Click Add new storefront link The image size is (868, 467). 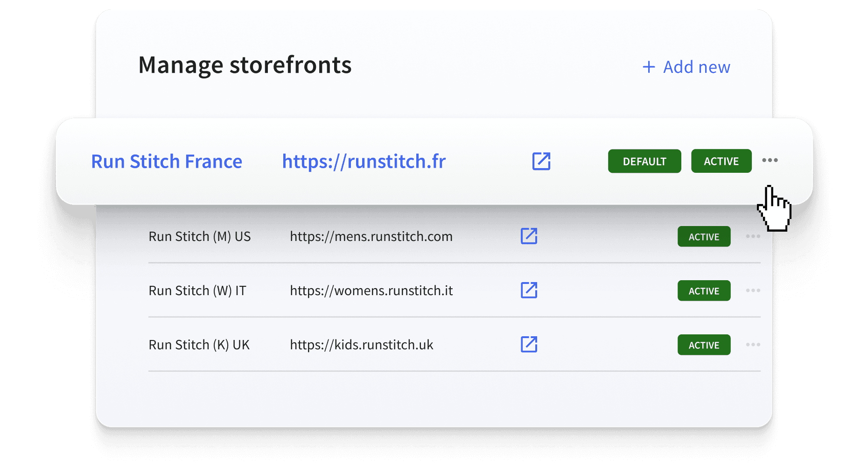[x=696, y=67]
